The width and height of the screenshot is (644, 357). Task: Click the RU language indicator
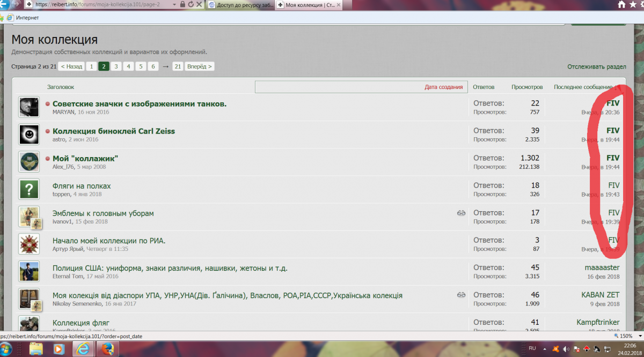point(532,348)
